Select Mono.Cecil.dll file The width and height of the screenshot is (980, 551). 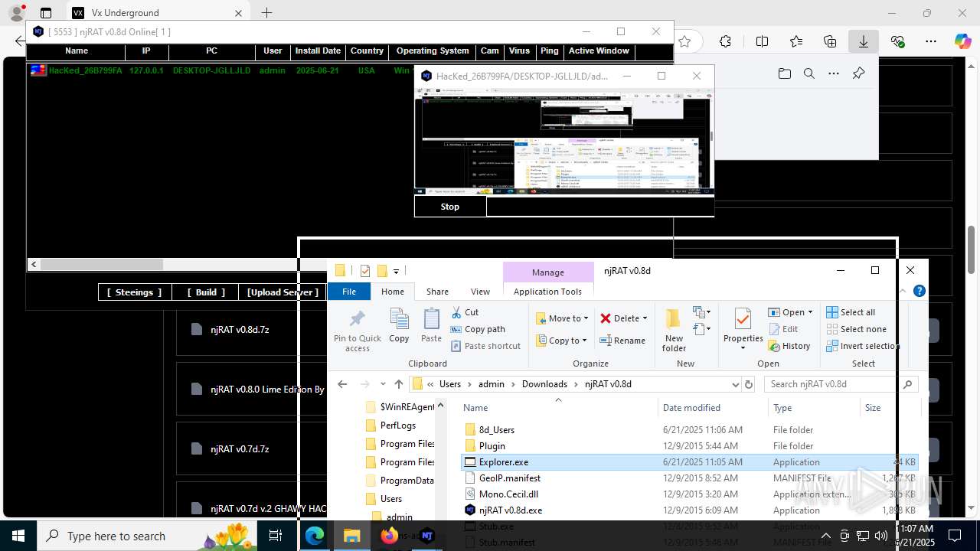(508, 494)
